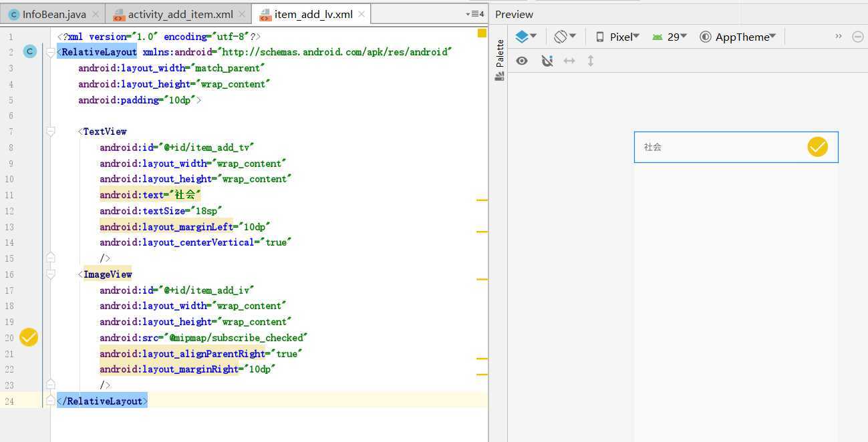Image resolution: width=868 pixels, height=442 pixels.
Task: Click the fold end marker on line 24
Action: coord(51,401)
